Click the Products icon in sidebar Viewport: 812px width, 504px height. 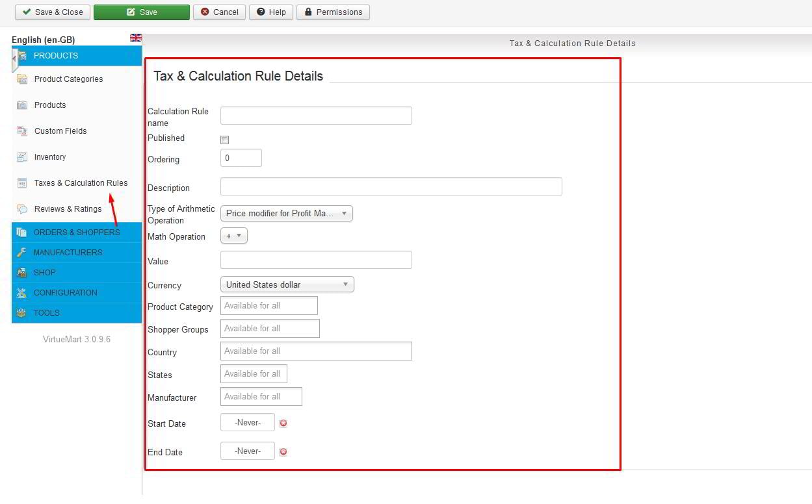coord(22,105)
